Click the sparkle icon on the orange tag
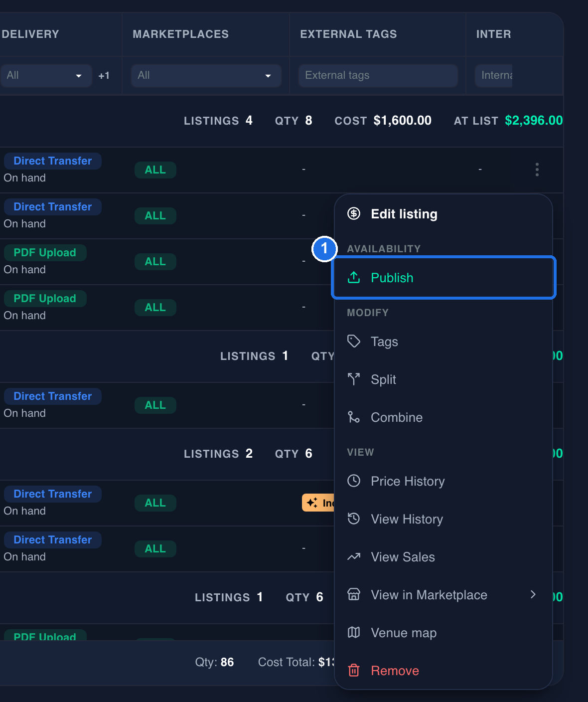 coord(312,503)
